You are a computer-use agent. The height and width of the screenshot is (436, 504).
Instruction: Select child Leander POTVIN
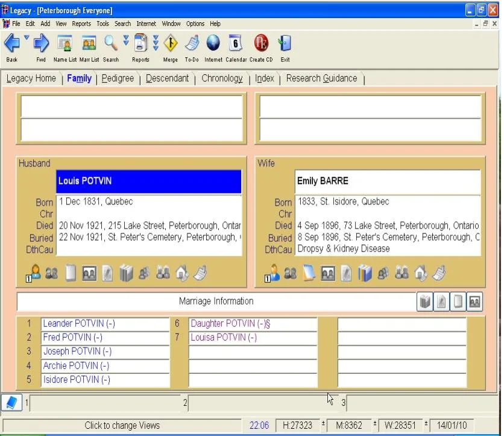tap(105, 323)
